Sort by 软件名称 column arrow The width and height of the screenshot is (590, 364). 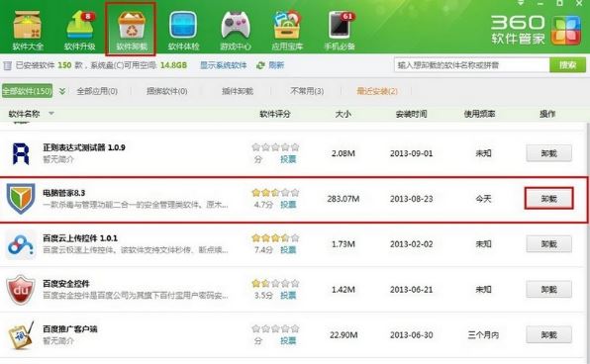[51, 113]
